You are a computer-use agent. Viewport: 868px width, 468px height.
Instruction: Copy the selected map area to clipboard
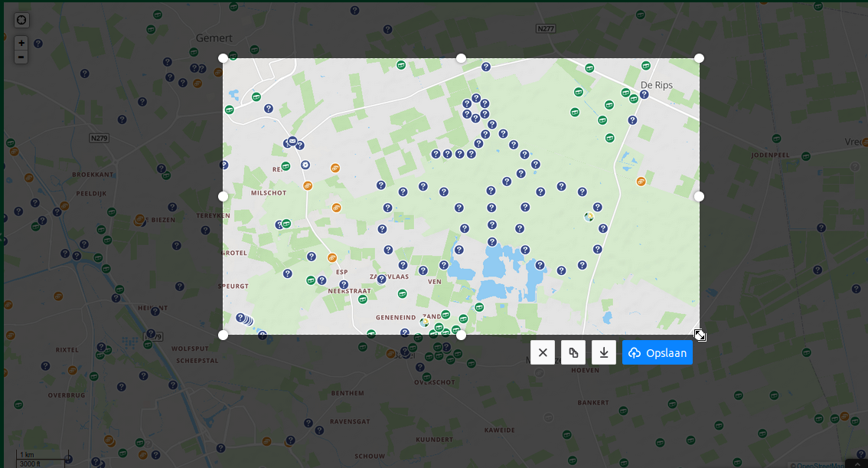click(573, 352)
